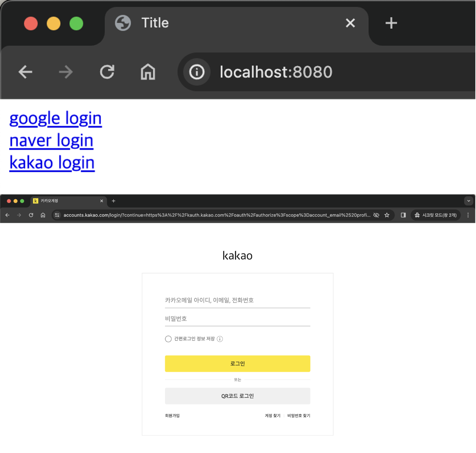Go back in the Kakao browser window
The image size is (476, 453).
7,215
